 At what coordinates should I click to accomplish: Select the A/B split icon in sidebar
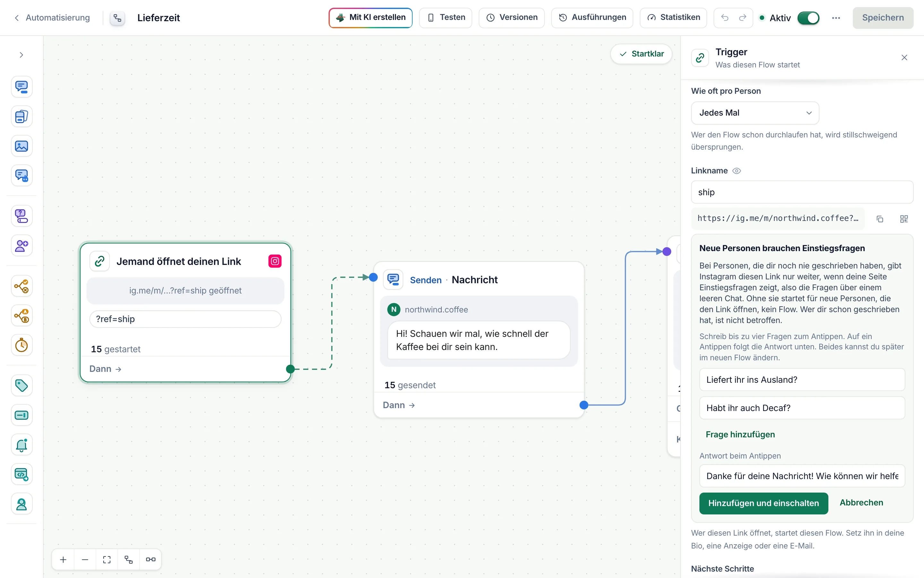(x=21, y=316)
